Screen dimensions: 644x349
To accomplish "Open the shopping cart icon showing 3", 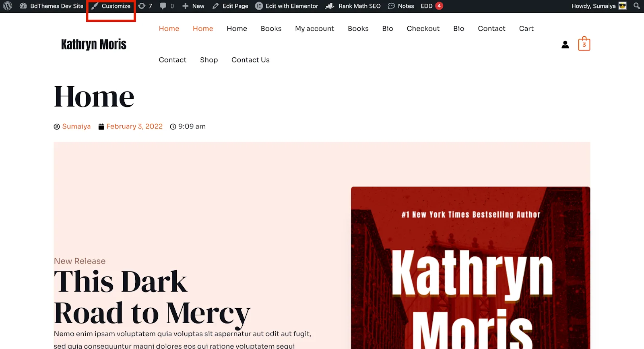I will [x=584, y=44].
